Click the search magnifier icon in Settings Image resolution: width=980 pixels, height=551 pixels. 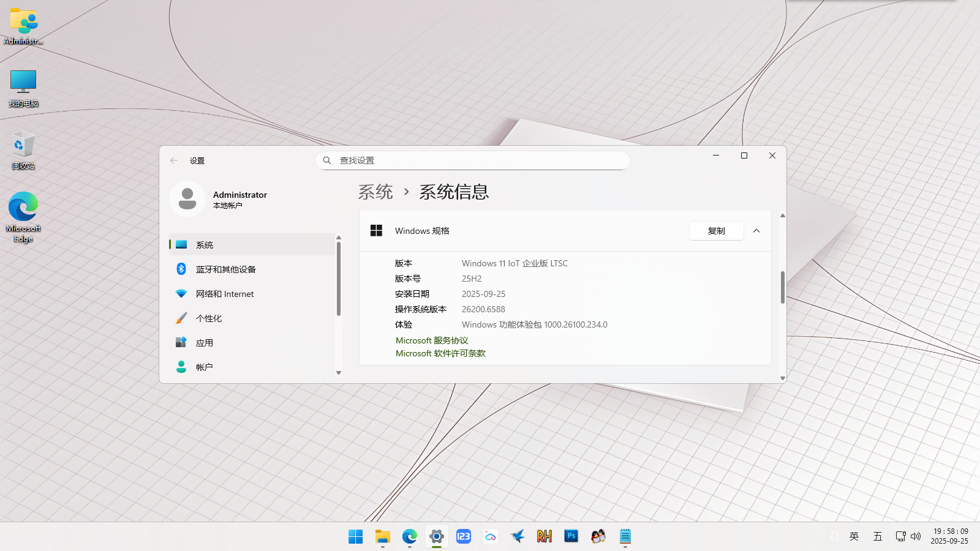[327, 160]
